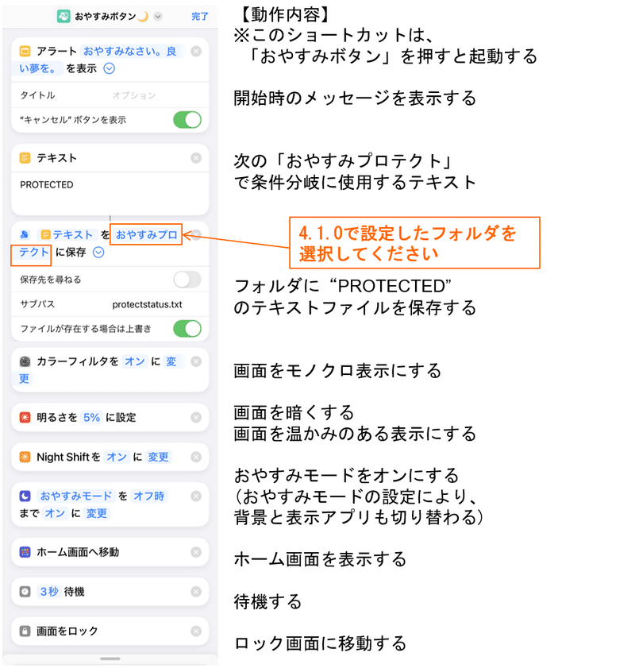Tap the orange Night Shift action icon
Screen dimensions: 635x672
click(x=25, y=457)
